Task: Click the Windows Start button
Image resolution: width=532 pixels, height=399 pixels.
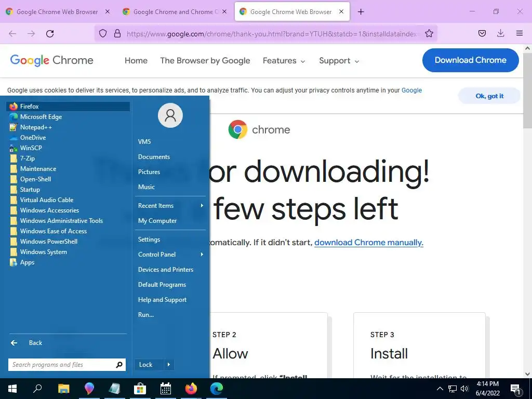Action: pos(12,389)
